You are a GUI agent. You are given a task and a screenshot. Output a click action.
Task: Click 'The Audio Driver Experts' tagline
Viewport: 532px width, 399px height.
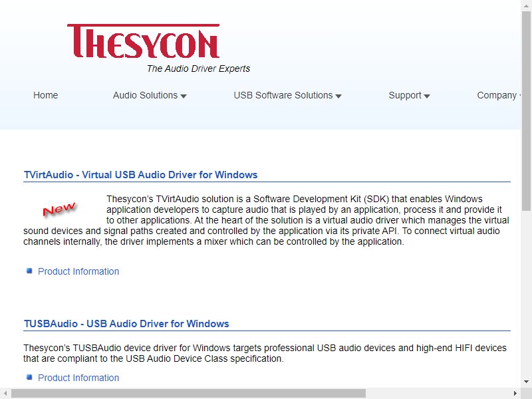coord(198,68)
